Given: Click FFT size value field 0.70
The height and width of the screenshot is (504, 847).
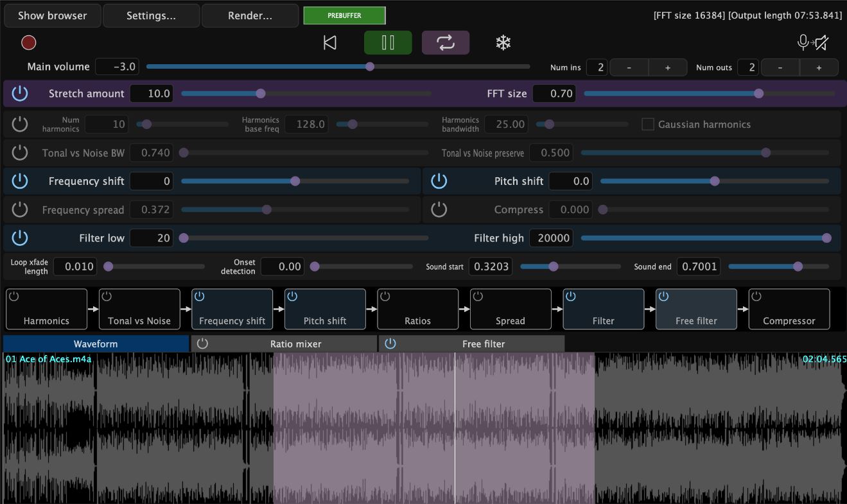Looking at the screenshot, I should click(554, 93).
